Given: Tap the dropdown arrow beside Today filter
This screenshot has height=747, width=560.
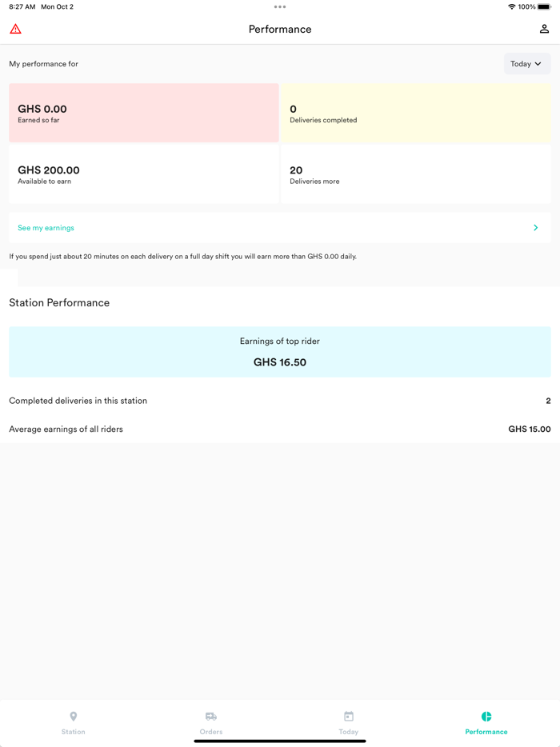Looking at the screenshot, I should pos(538,63).
